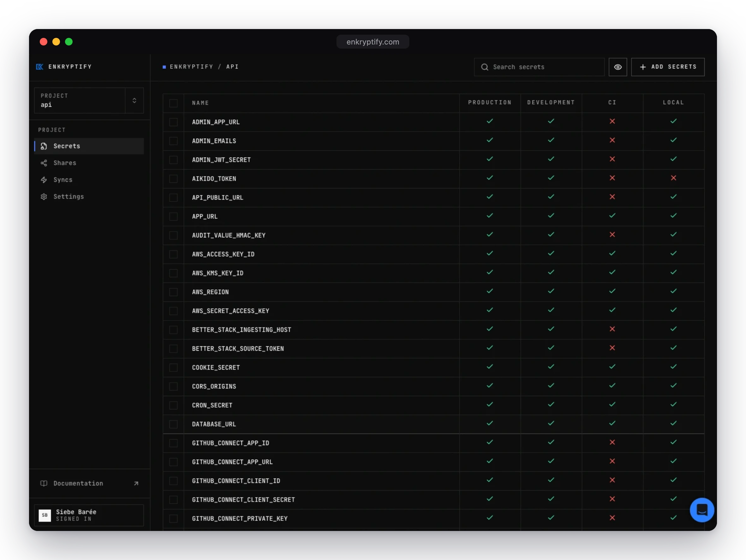Go to Shares in sidebar
Viewport: 746px width, 560px height.
click(89, 163)
